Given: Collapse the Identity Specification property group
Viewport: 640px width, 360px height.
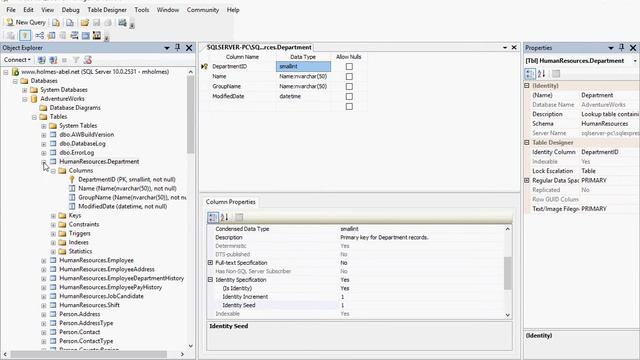Looking at the screenshot, I should 210,280.
